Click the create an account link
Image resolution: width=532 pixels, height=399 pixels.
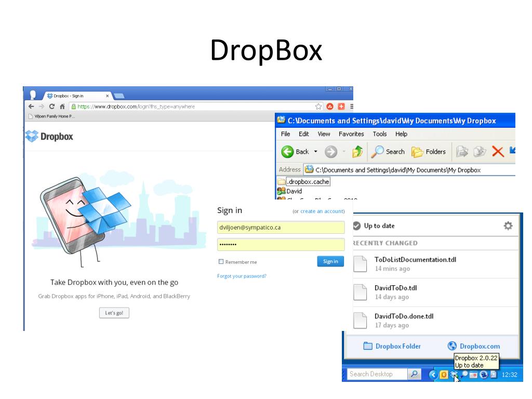[x=322, y=211]
